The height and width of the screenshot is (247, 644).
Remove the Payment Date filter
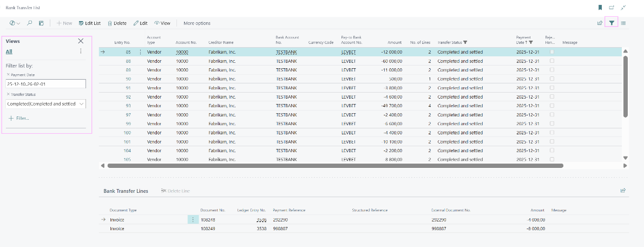click(x=8, y=75)
